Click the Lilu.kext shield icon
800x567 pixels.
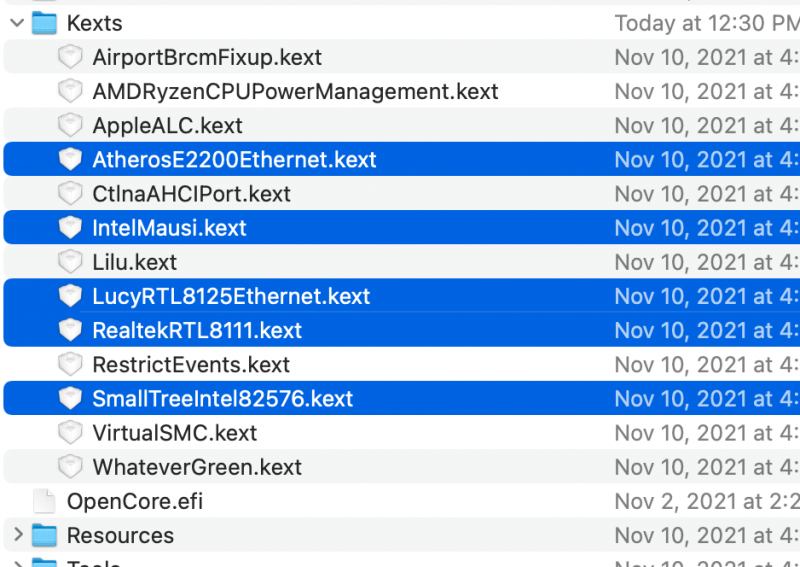[x=69, y=262]
